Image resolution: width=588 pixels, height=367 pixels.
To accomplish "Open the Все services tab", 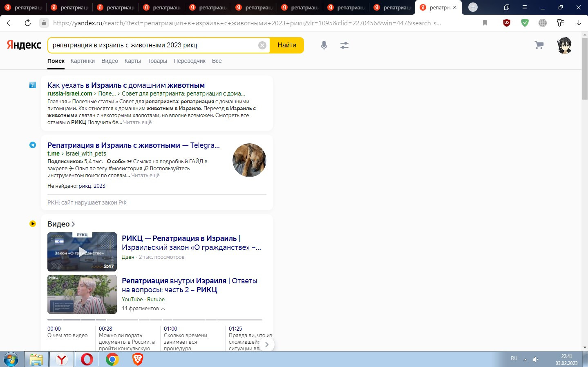I will (217, 61).
